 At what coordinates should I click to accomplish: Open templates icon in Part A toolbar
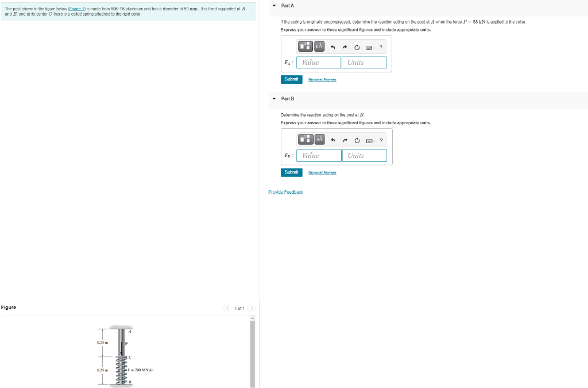click(x=305, y=47)
